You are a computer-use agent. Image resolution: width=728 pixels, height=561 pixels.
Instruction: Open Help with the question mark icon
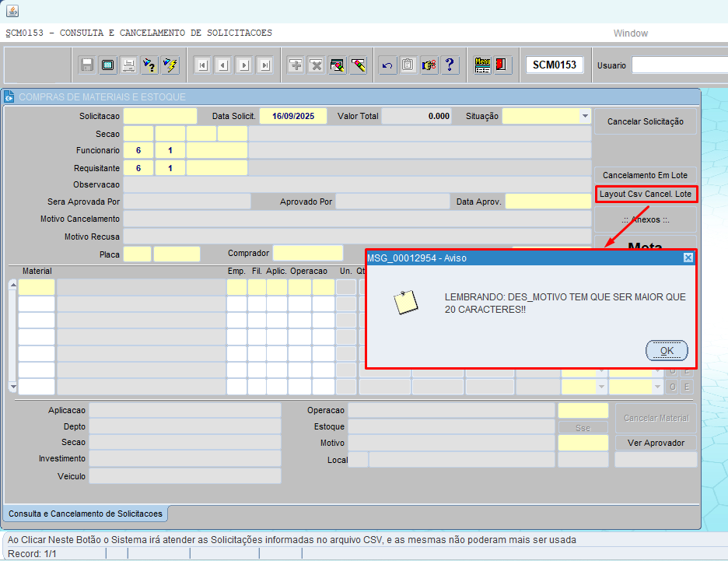click(x=450, y=65)
